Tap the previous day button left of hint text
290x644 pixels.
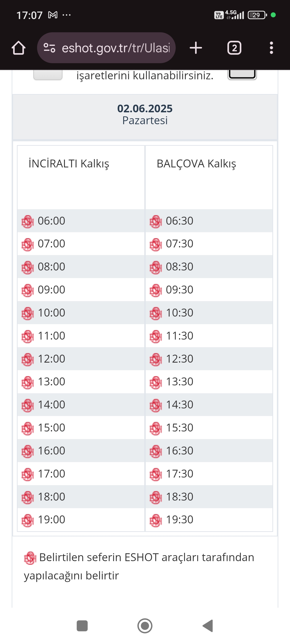(48, 75)
